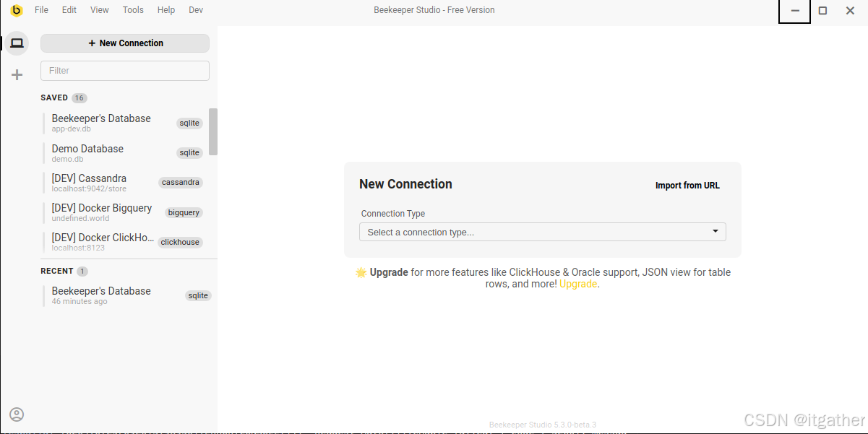Click the cassandra type badge
The height and width of the screenshot is (434, 868).
point(181,183)
